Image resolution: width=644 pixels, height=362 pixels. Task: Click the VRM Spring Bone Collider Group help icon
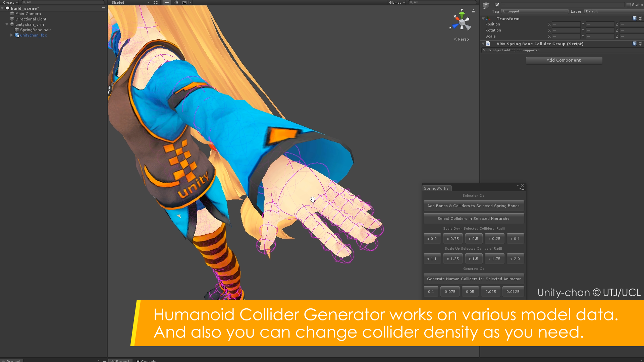[634, 44]
